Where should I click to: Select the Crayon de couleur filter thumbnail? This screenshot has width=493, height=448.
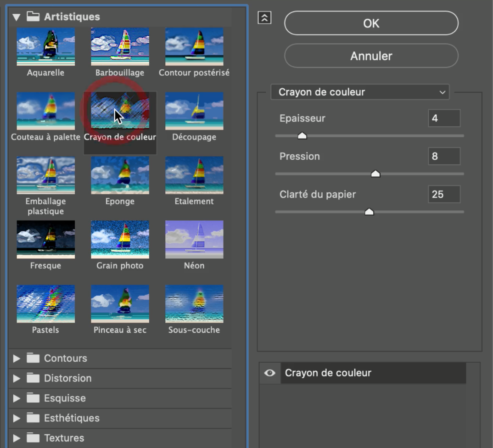click(120, 111)
